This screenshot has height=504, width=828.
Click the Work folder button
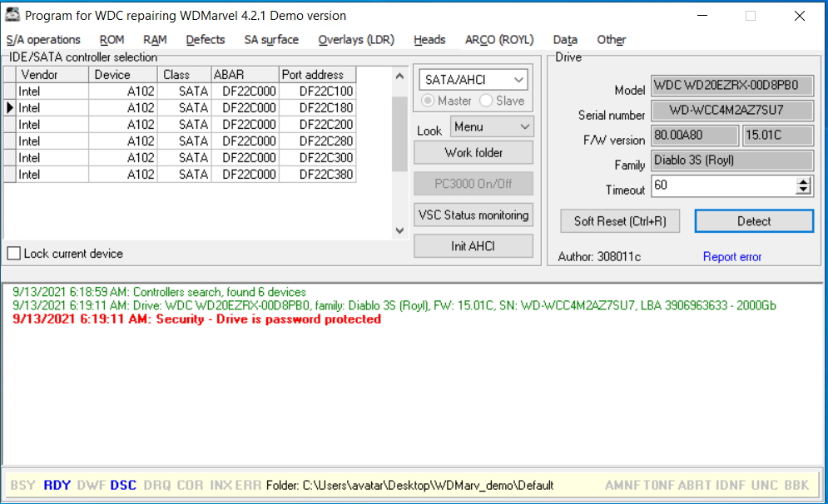473,152
